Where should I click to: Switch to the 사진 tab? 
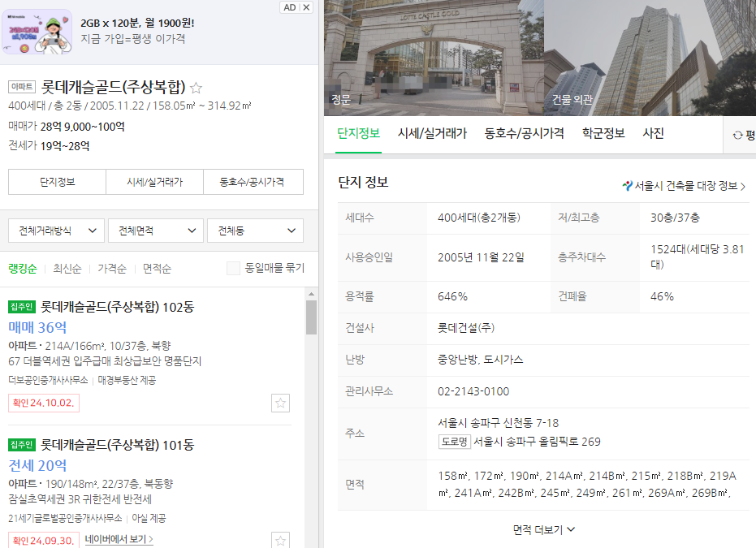[x=654, y=133]
